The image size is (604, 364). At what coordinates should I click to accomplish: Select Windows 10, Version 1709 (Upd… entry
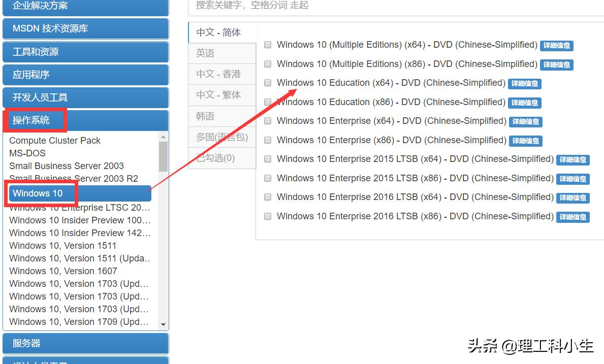[79, 322]
